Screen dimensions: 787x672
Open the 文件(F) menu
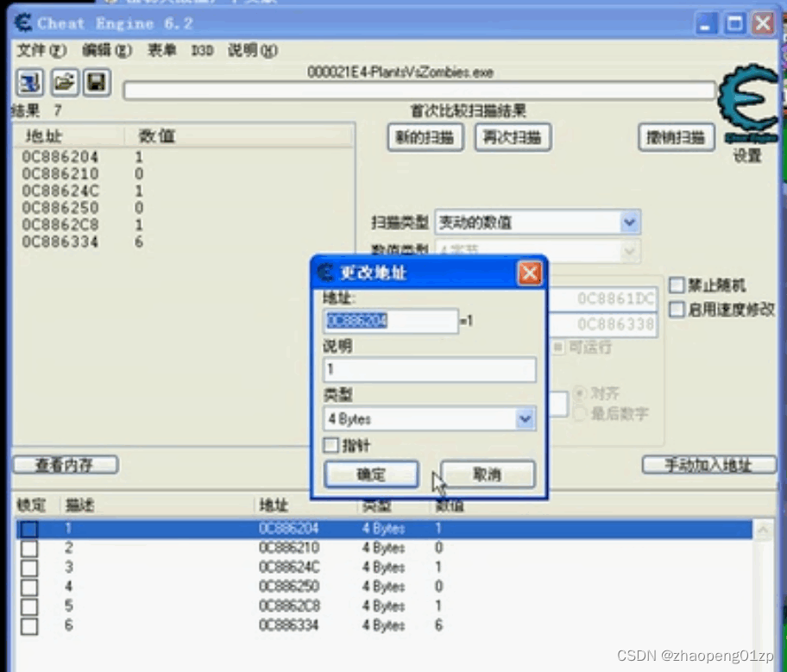(x=41, y=50)
